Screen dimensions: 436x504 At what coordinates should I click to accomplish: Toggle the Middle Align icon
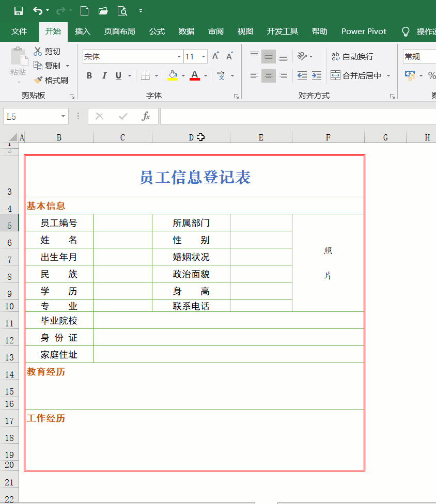pyautogui.click(x=269, y=57)
